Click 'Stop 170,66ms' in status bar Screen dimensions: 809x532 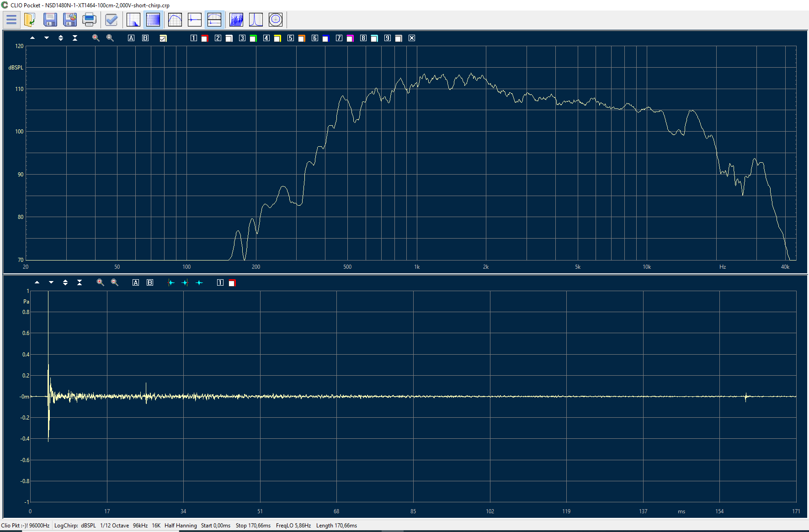253,526
